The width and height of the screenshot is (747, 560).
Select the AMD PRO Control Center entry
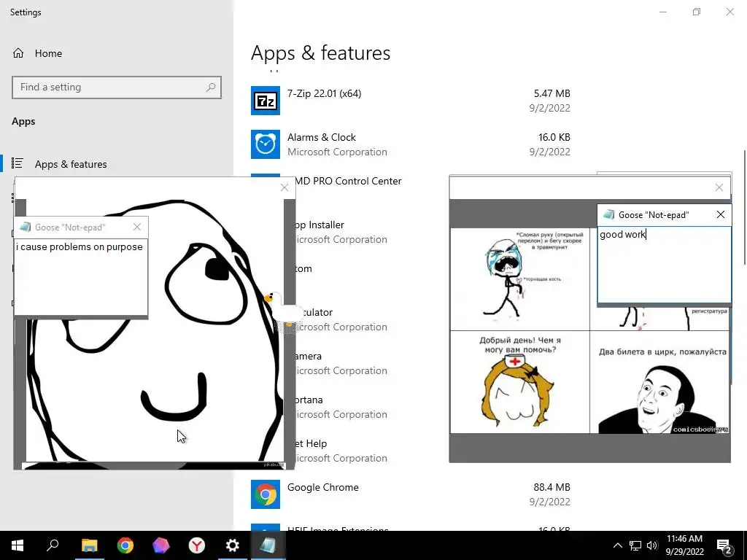tap(347, 181)
